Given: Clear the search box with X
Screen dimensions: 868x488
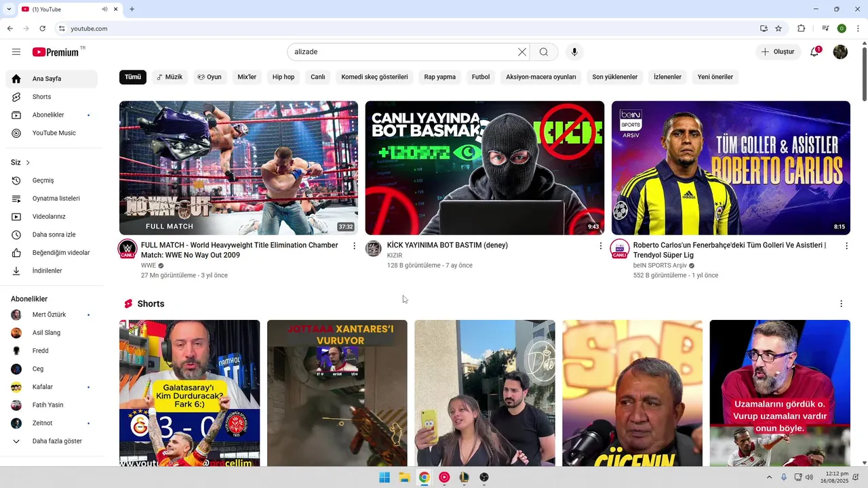Looking at the screenshot, I should tap(522, 52).
